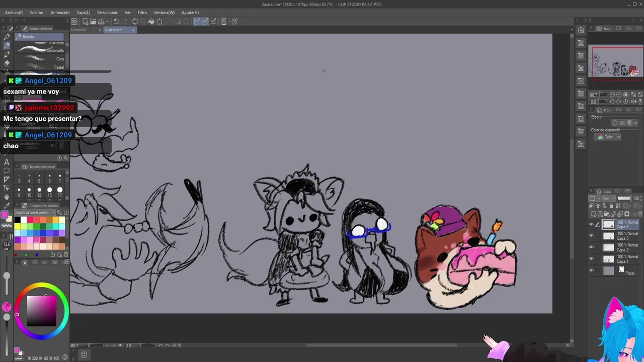Open the smartphone connection icon
The height and width of the screenshot is (362, 644).
tap(224, 22)
